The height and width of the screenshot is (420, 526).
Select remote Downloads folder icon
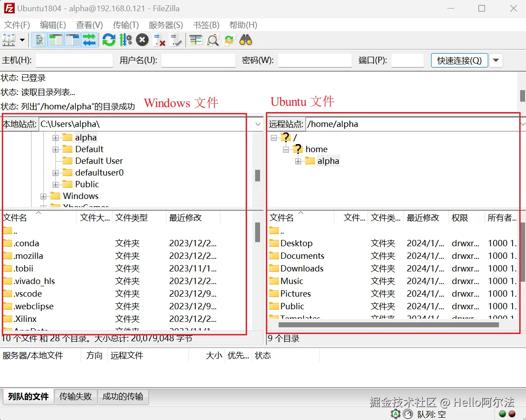274,268
